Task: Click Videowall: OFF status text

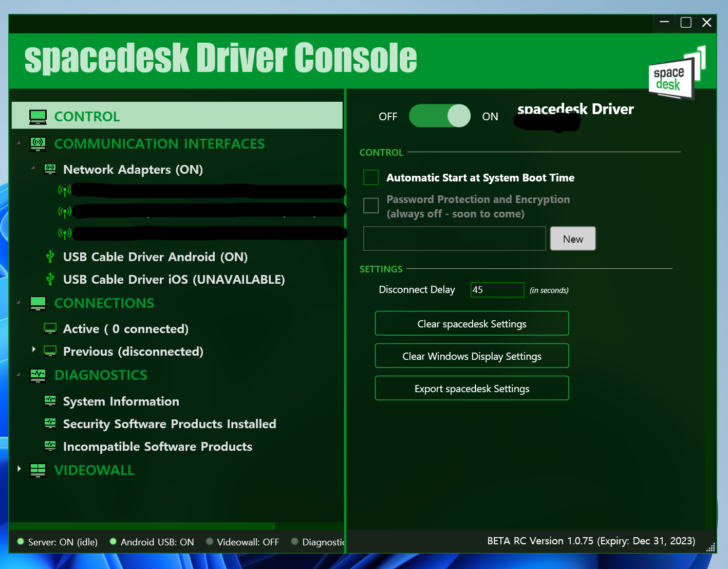Action: (x=248, y=542)
